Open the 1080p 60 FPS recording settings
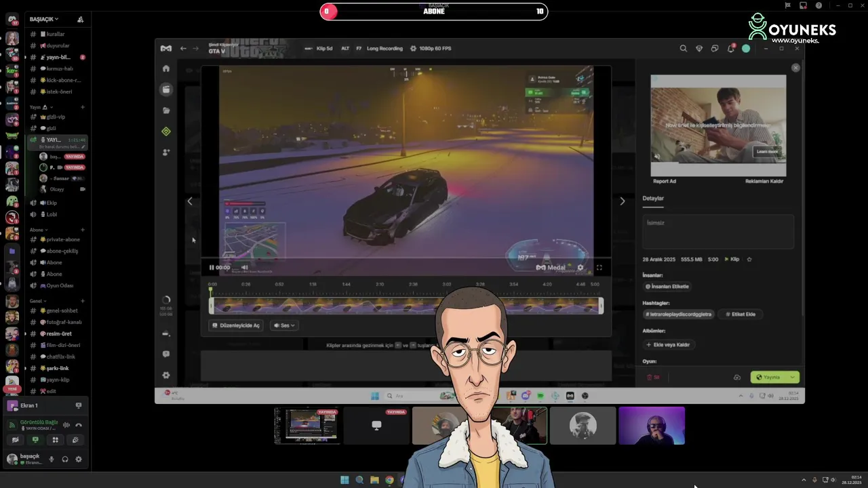This screenshot has height=488, width=868. 431,48
